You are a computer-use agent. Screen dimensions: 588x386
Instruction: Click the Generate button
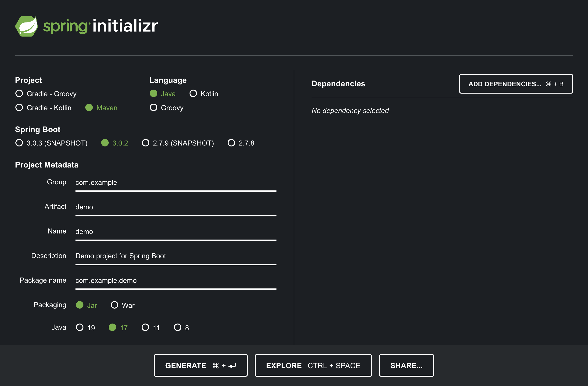coord(201,365)
